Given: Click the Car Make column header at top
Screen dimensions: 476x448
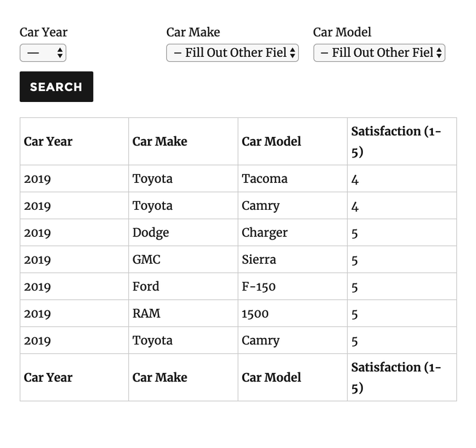Looking at the screenshot, I should (x=184, y=141).
